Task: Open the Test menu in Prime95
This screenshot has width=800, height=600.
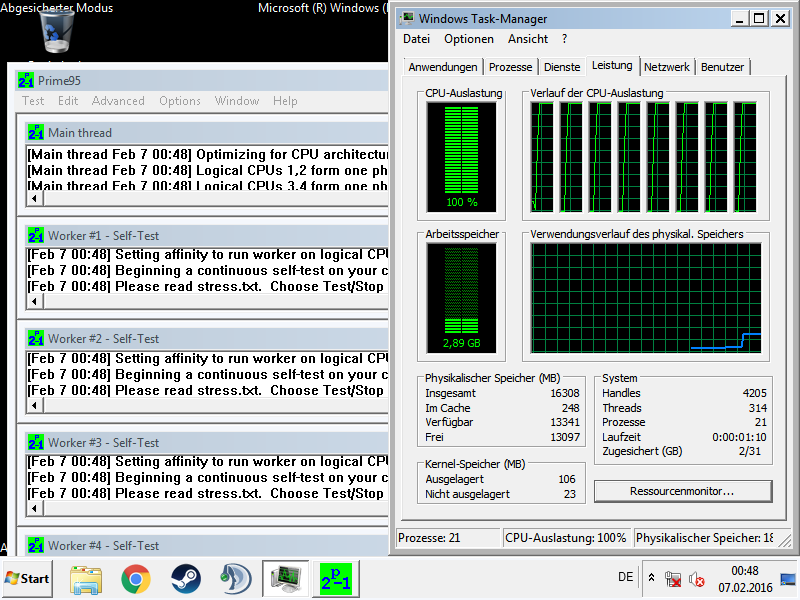Action: 33,101
